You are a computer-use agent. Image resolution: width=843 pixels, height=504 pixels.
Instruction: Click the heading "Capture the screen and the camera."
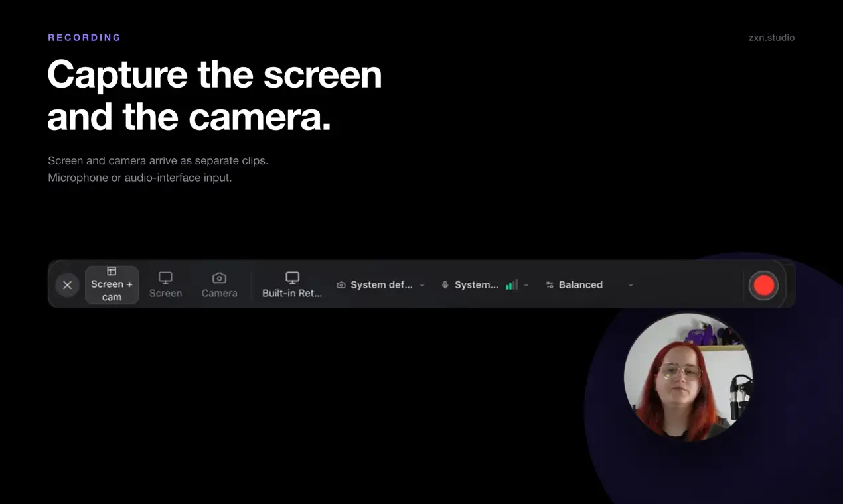click(215, 95)
